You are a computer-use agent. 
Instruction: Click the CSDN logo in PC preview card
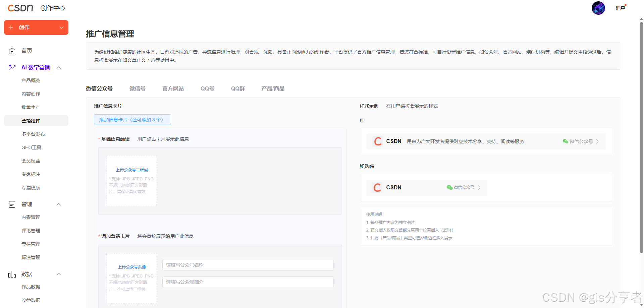(378, 141)
